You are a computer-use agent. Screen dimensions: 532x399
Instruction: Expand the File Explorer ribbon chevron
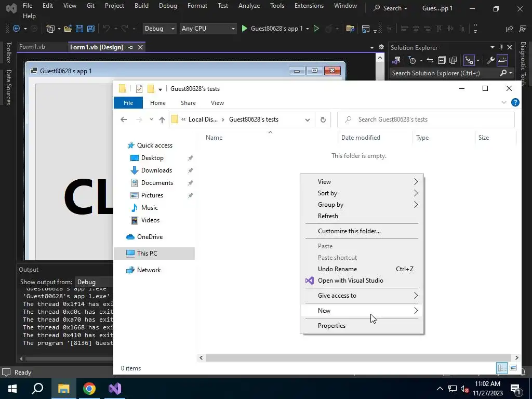pos(504,102)
